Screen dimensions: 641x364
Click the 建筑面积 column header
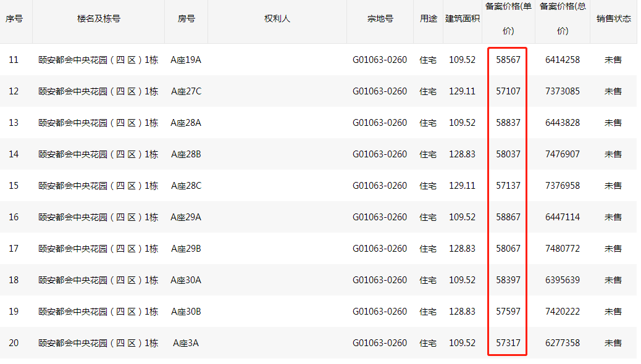click(463, 19)
